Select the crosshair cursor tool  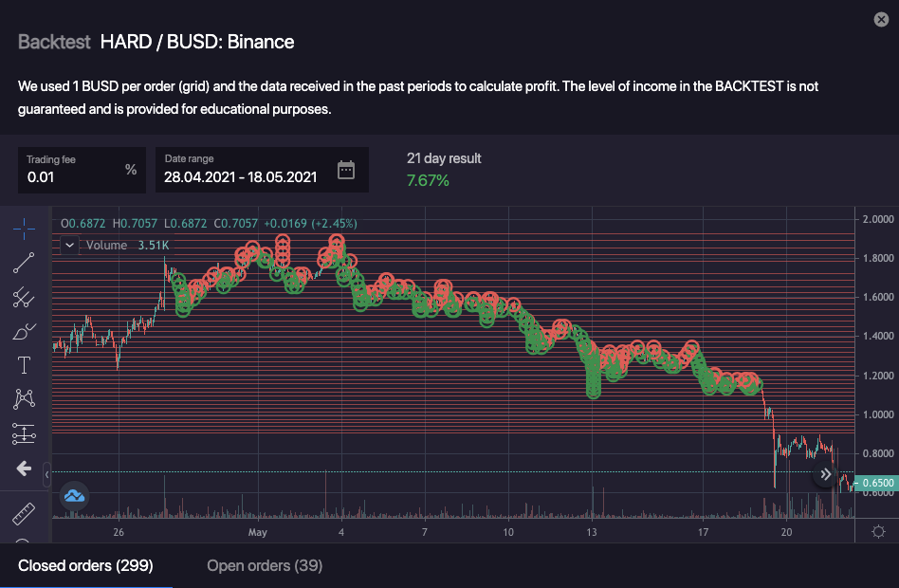[24, 229]
